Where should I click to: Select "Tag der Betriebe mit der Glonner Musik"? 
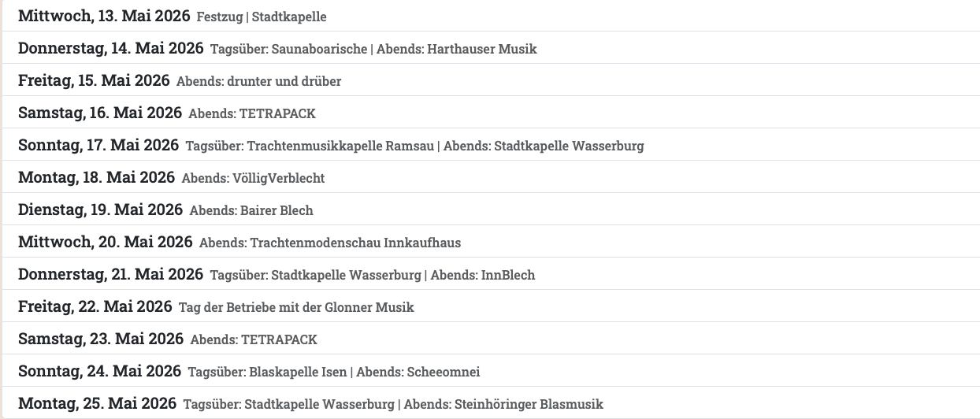pos(296,307)
